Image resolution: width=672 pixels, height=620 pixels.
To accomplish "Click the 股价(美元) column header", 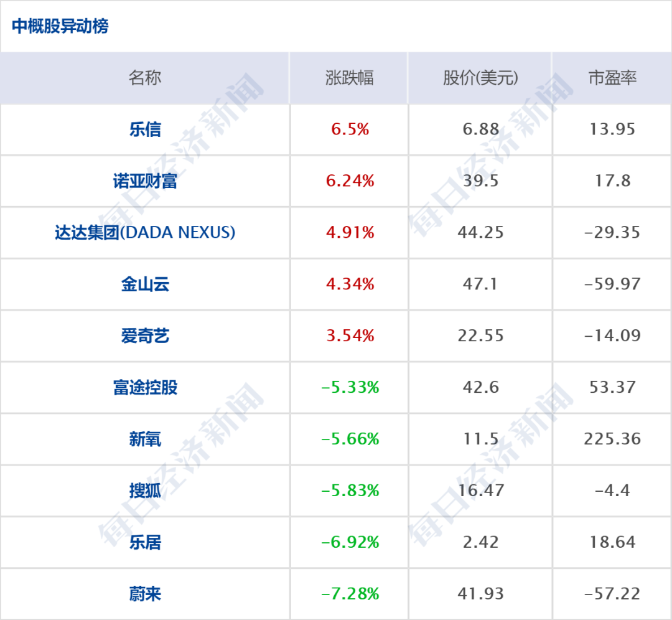I will (x=480, y=78).
